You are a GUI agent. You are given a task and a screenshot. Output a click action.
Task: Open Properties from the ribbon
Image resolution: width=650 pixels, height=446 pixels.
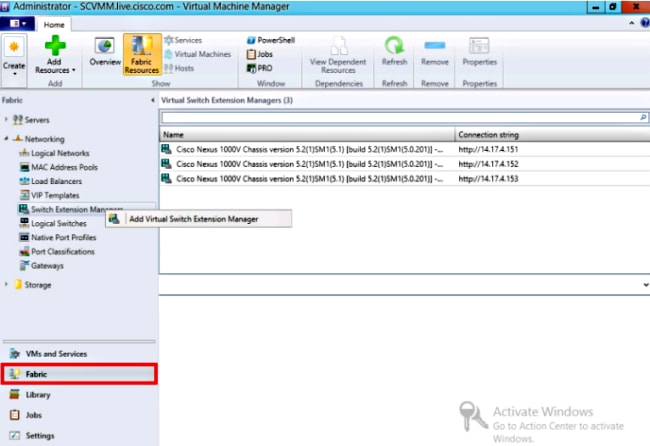[480, 52]
